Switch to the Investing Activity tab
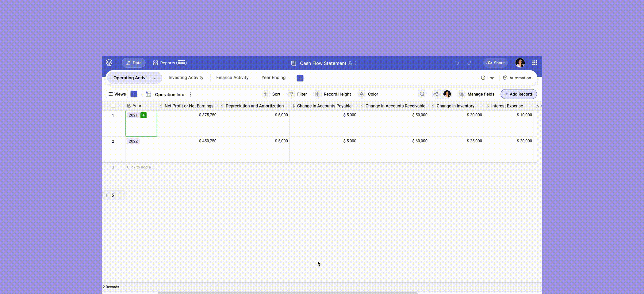This screenshot has height=294, width=644. 186,77
